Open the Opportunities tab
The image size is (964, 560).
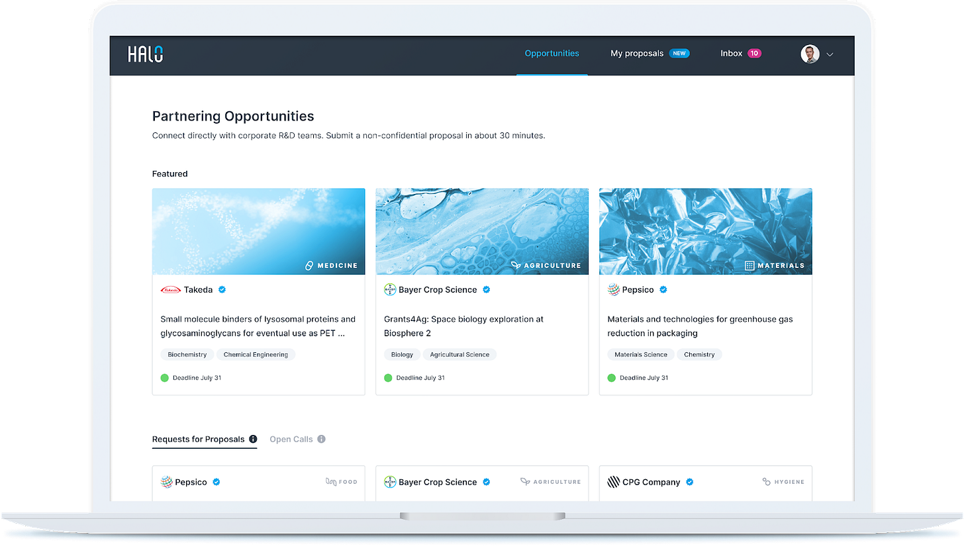(x=552, y=54)
